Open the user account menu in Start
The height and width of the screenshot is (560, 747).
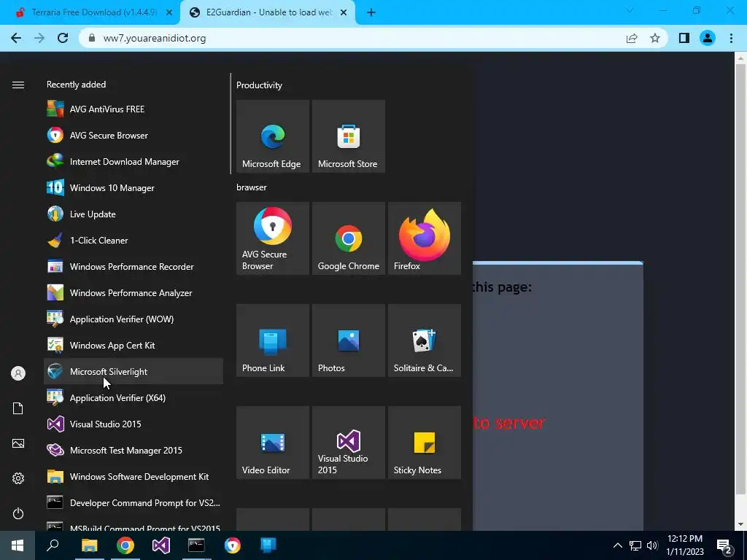pos(18,373)
